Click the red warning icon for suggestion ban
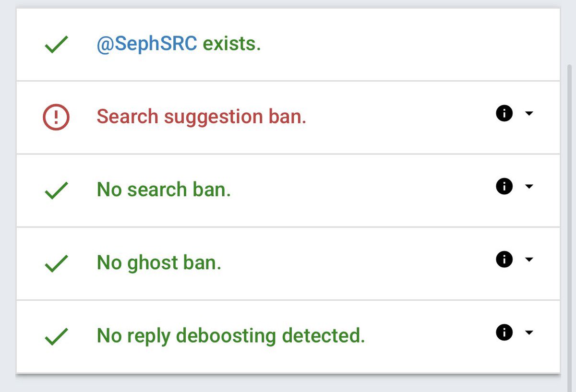Viewport: 576px width, 392px height. pos(56,117)
